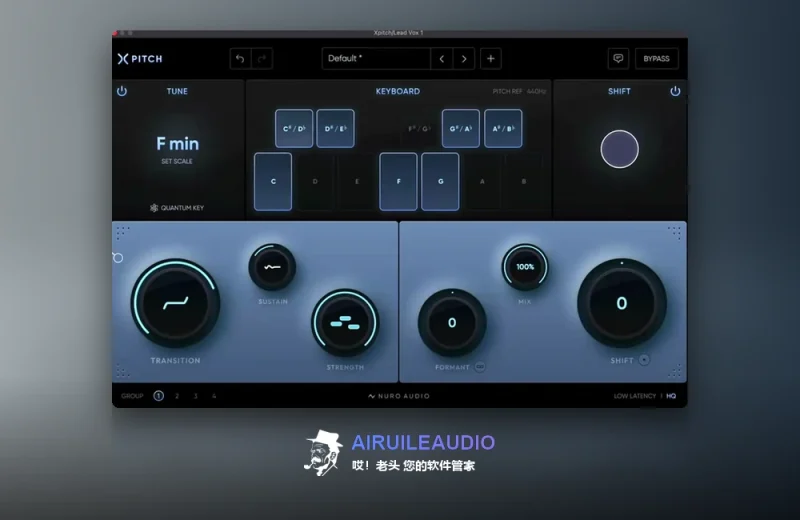Toggle the D#/Eb key
The image size is (800, 520).
tap(335, 129)
